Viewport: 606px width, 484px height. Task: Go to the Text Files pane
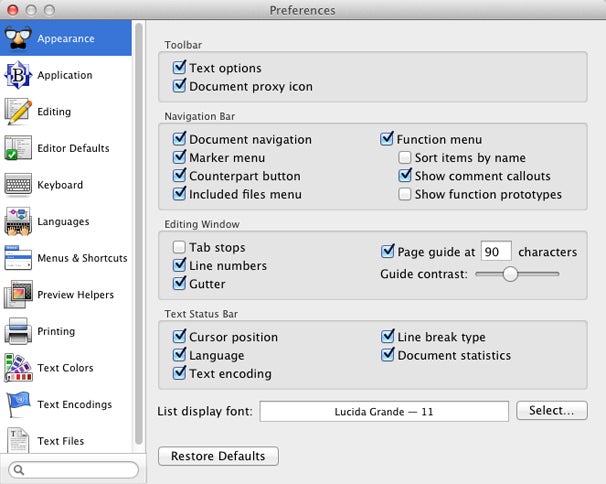[66, 441]
